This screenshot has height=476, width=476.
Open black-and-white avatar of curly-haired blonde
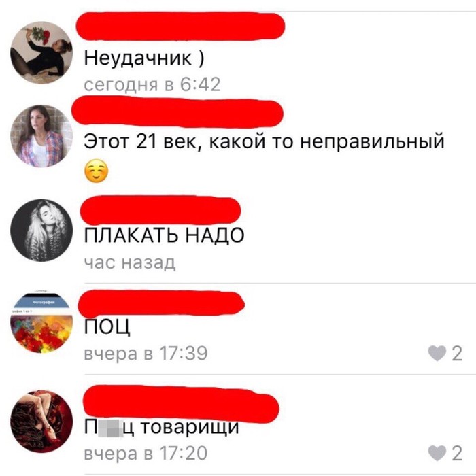(41, 231)
